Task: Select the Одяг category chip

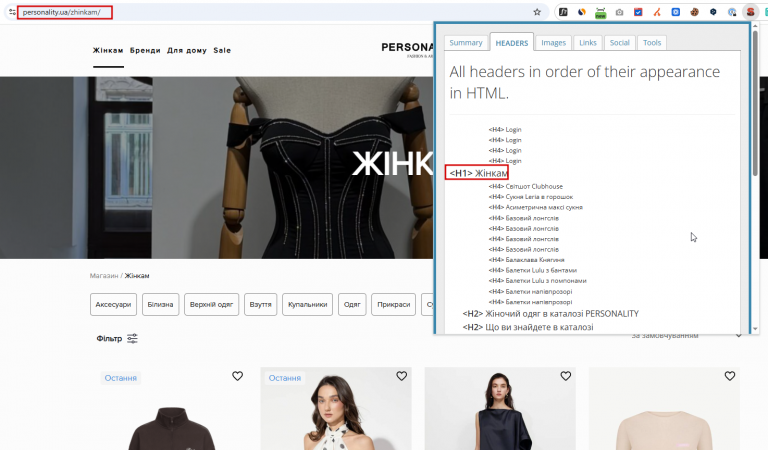Action: point(352,305)
